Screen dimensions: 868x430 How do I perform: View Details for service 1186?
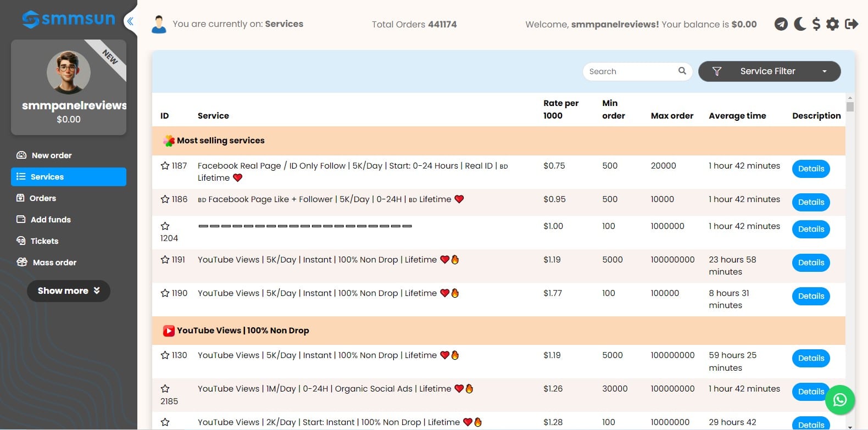[x=811, y=202]
